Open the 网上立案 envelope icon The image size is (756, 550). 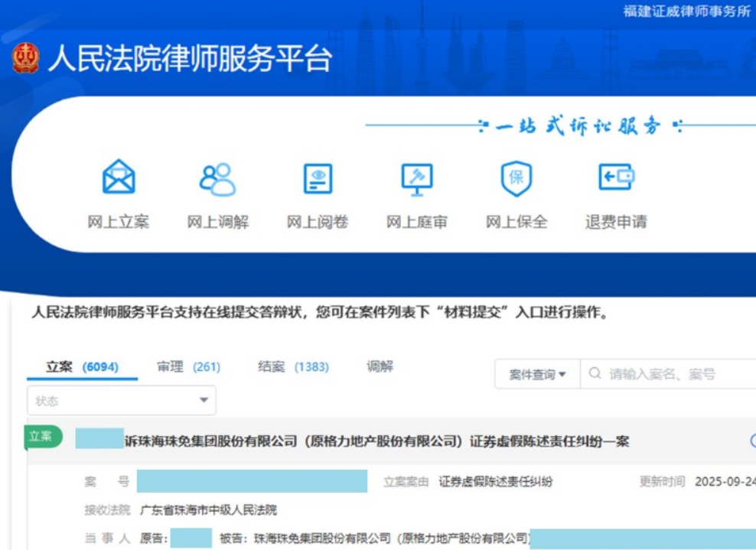coord(119,177)
